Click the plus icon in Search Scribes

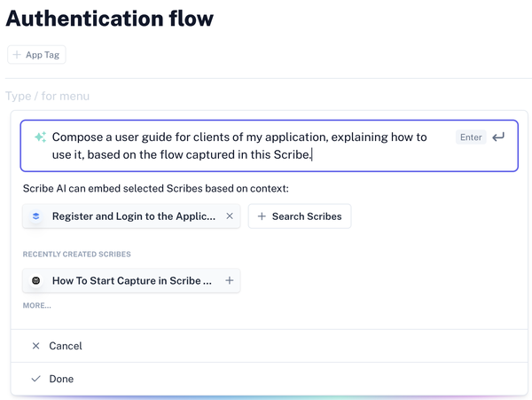click(262, 216)
